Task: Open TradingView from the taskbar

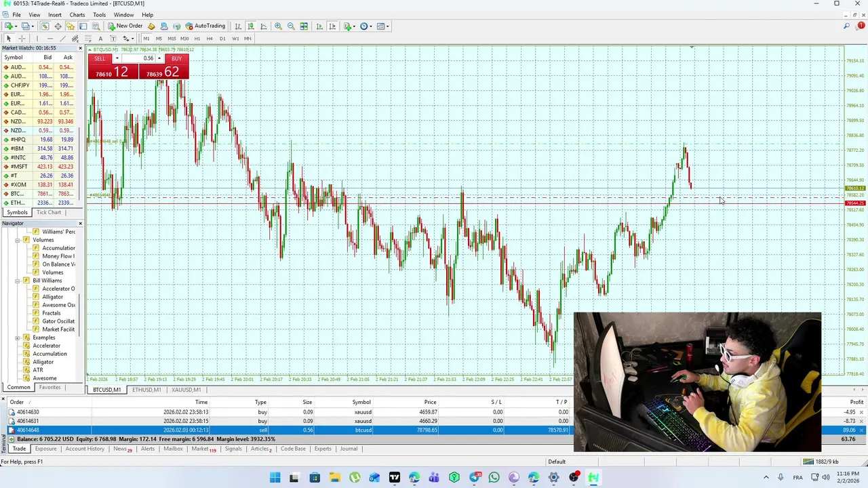Action: (x=394, y=478)
